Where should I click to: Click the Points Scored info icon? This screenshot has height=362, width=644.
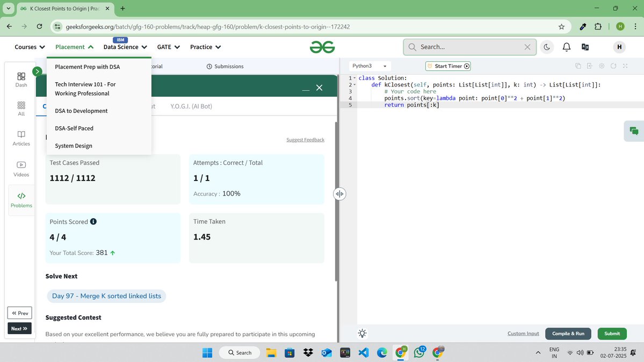point(93,221)
